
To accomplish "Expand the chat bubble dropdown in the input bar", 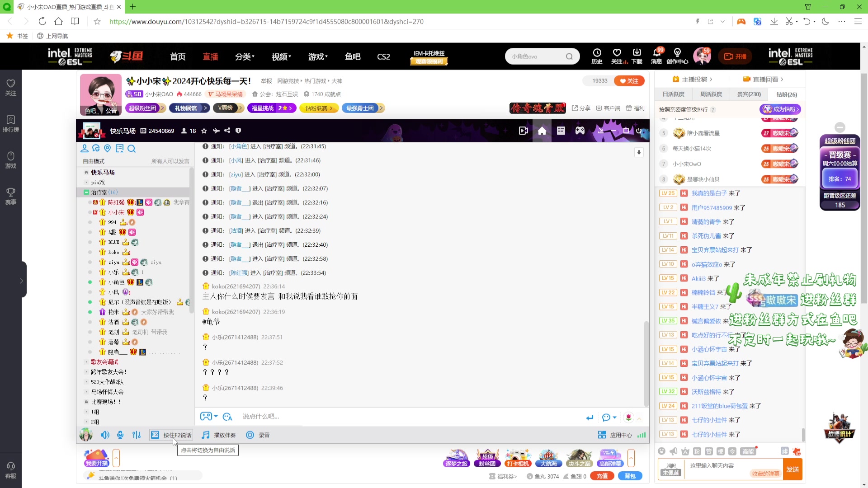I will [x=614, y=418].
